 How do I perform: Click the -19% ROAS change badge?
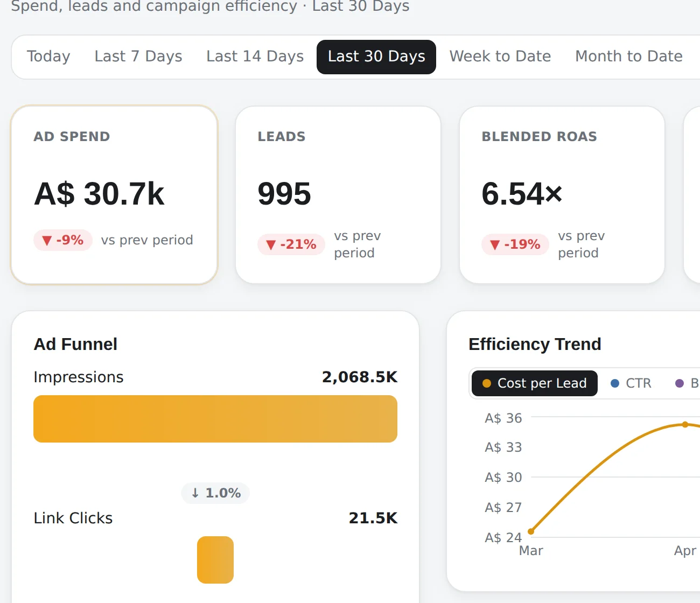tap(515, 244)
